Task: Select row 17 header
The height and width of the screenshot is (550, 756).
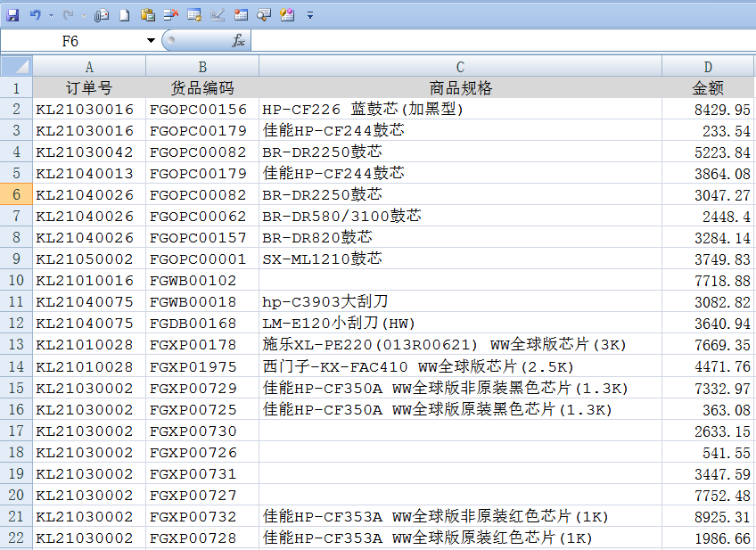Action: coord(16,431)
